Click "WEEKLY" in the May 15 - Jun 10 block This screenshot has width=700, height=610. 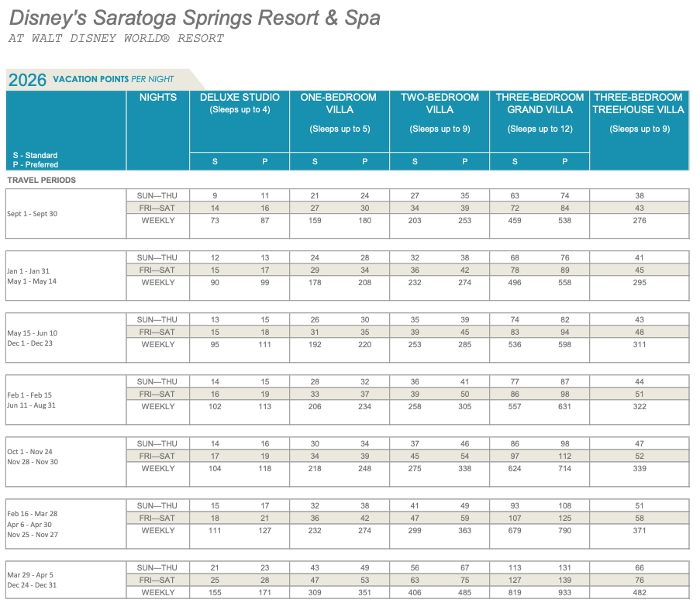pyautogui.click(x=157, y=345)
